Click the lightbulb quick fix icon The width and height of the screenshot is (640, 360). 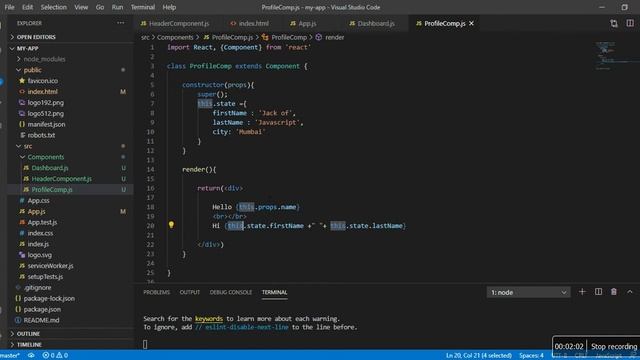pyautogui.click(x=171, y=225)
